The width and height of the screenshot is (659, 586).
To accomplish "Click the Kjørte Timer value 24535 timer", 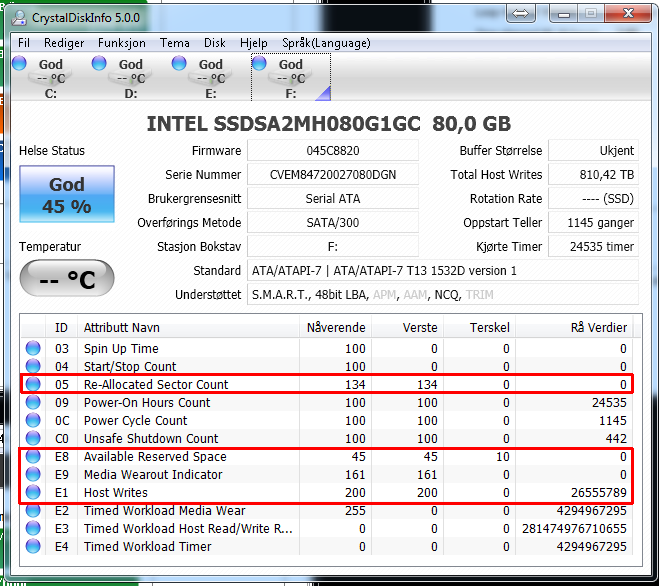I will [x=593, y=246].
